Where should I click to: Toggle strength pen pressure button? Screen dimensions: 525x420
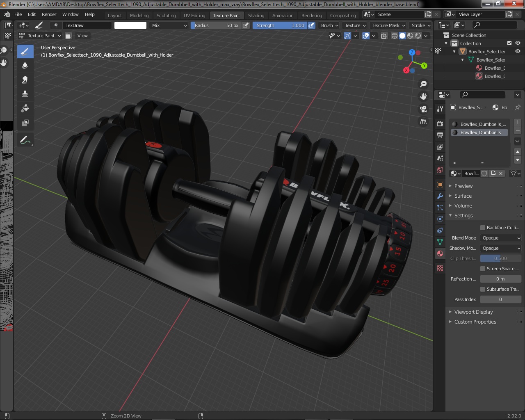312,25
